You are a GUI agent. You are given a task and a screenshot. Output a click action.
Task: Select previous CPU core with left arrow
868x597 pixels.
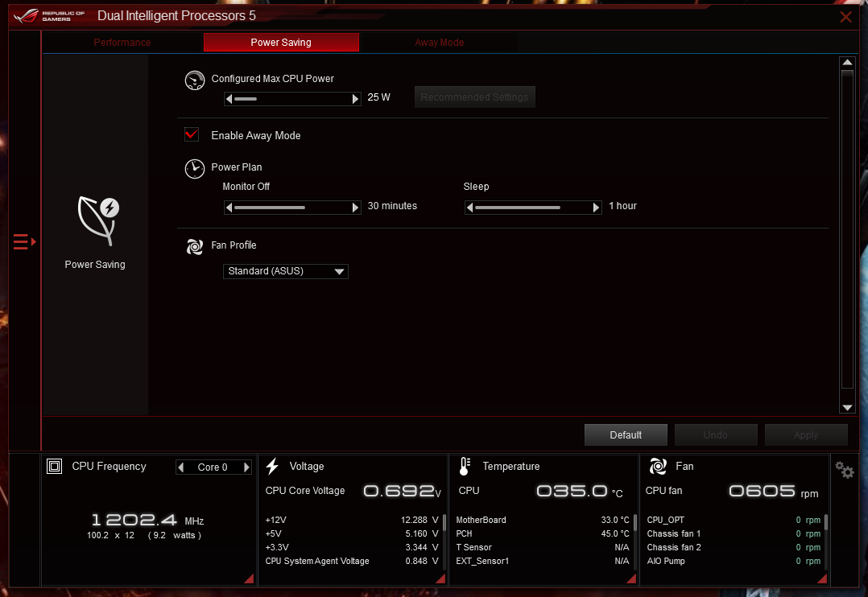click(x=181, y=467)
